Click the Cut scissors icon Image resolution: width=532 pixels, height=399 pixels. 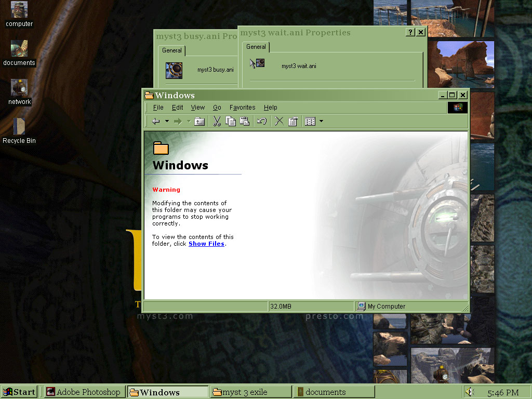point(217,122)
